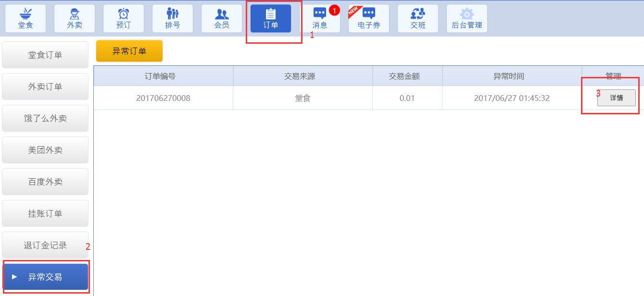Select the 订单 orders clipboard icon
The width and height of the screenshot is (644, 296).
pos(271,19)
